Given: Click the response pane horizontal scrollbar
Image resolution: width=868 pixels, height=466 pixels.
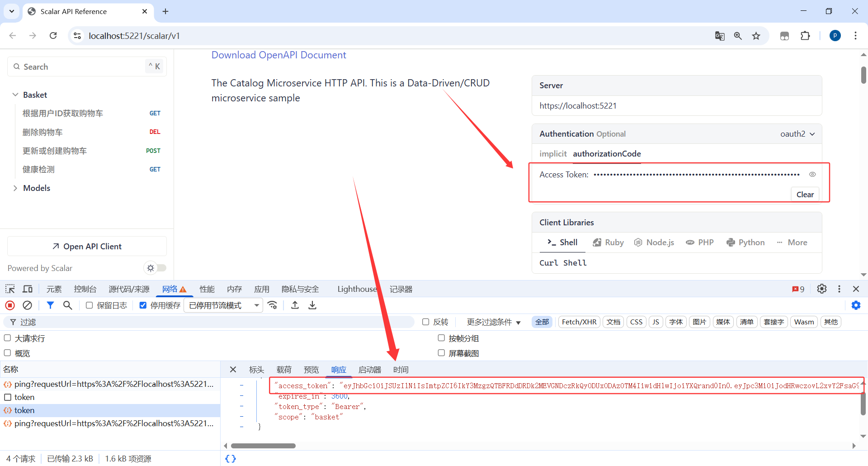Looking at the screenshot, I should pos(263,446).
